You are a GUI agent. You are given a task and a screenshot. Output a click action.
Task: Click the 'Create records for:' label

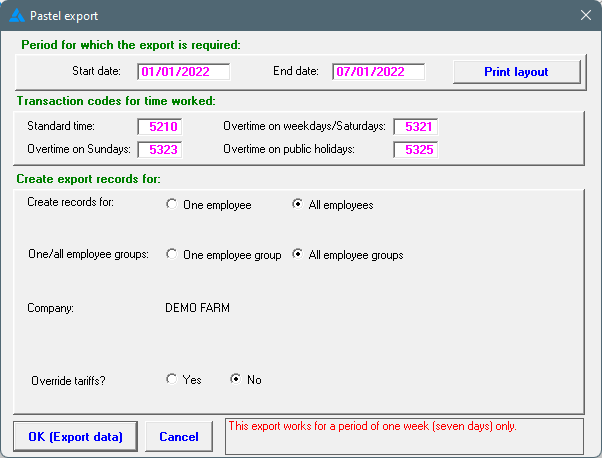71,202
